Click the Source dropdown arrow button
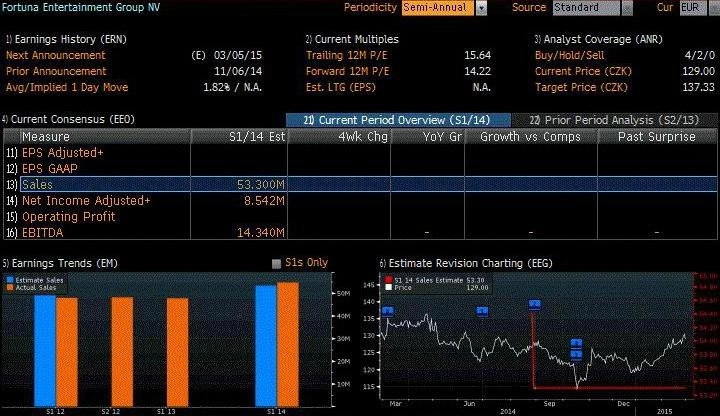The height and width of the screenshot is (416, 720). (x=627, y=8)
